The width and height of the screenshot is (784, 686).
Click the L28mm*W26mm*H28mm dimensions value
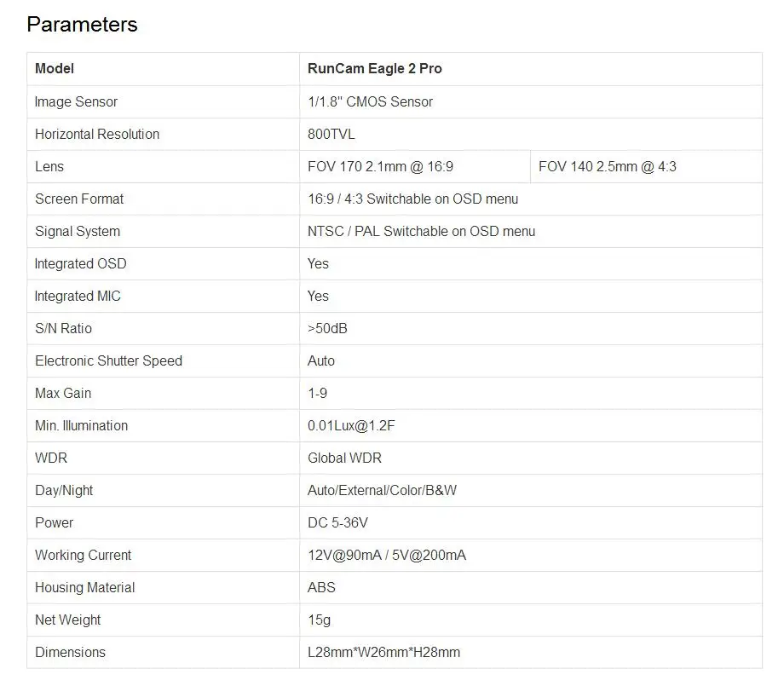(x=383, y=652)
